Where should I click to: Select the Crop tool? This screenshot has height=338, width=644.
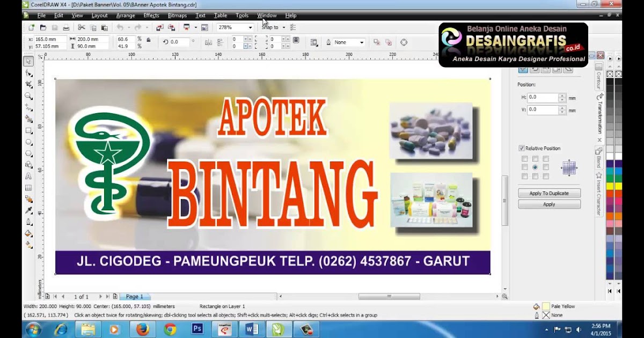click(28, 85)
